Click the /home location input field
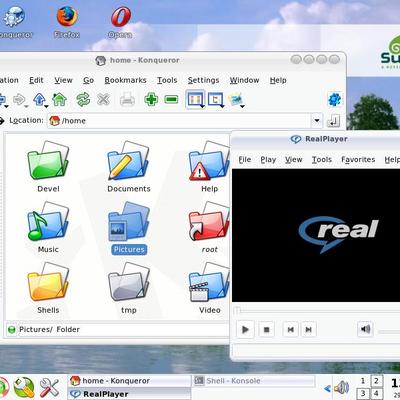 tap(179, 121)
